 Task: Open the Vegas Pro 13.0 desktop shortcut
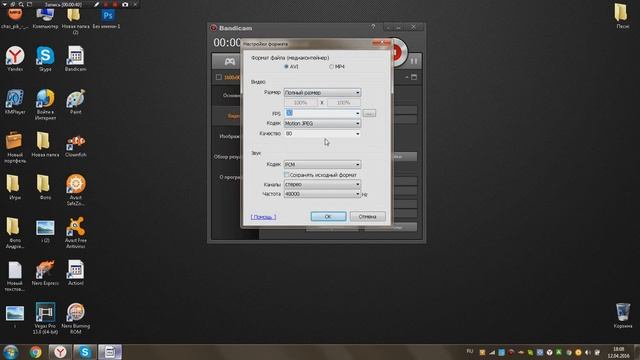(45, 318)
